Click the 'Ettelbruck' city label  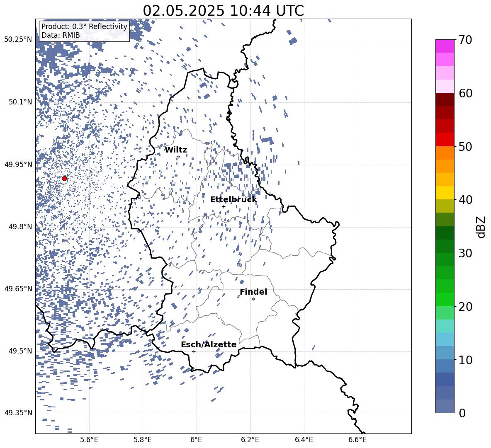tap(233, 200)
